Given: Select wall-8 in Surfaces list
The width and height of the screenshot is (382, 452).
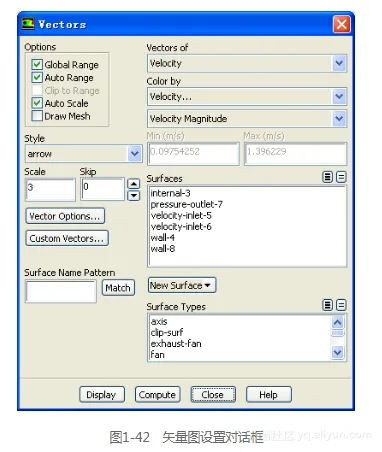Looking at the screenshot, I should click(x=163, y=249).
